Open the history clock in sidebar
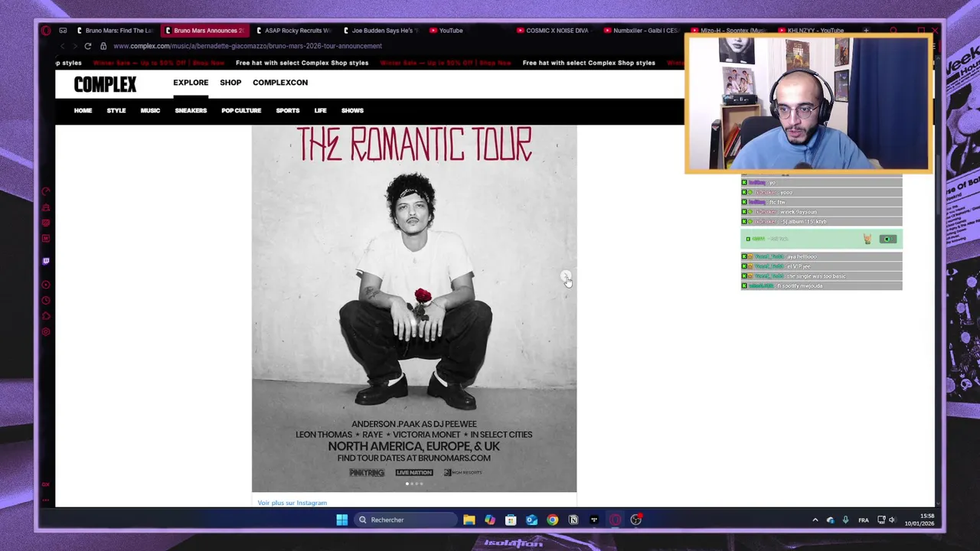The image size is (980, 551). point(46,300)
